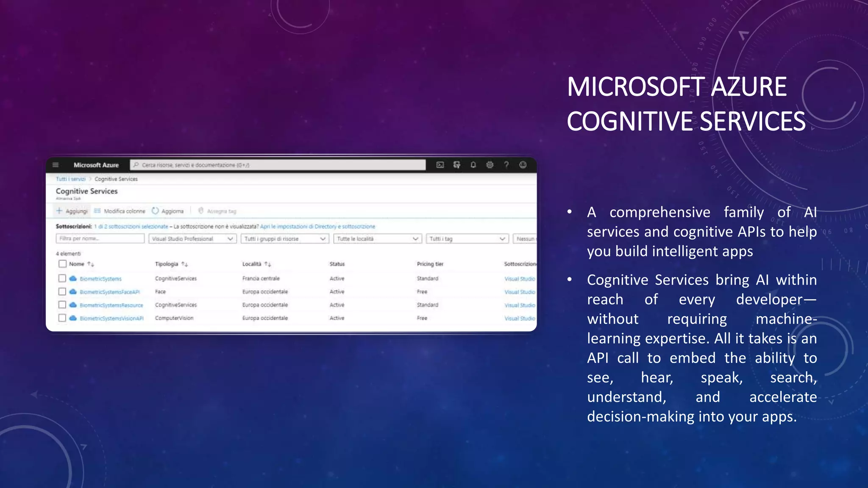Tick the BiometricSystems row checkbox
868x488 pixels.
coord(62,278)
